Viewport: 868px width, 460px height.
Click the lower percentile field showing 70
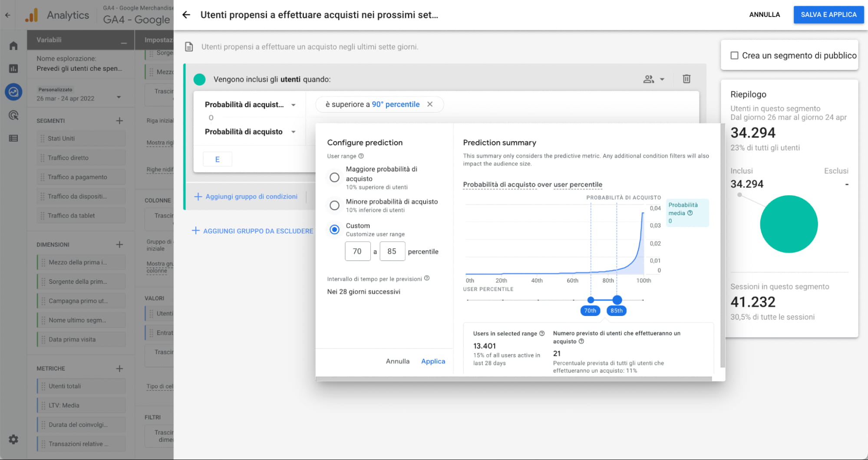click(357, 251)
